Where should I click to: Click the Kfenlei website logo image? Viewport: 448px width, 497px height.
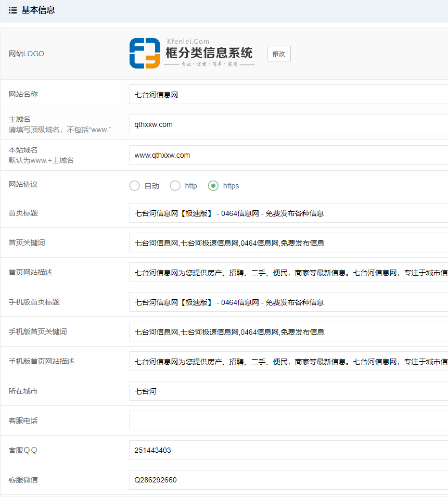[x=192, y=53]
